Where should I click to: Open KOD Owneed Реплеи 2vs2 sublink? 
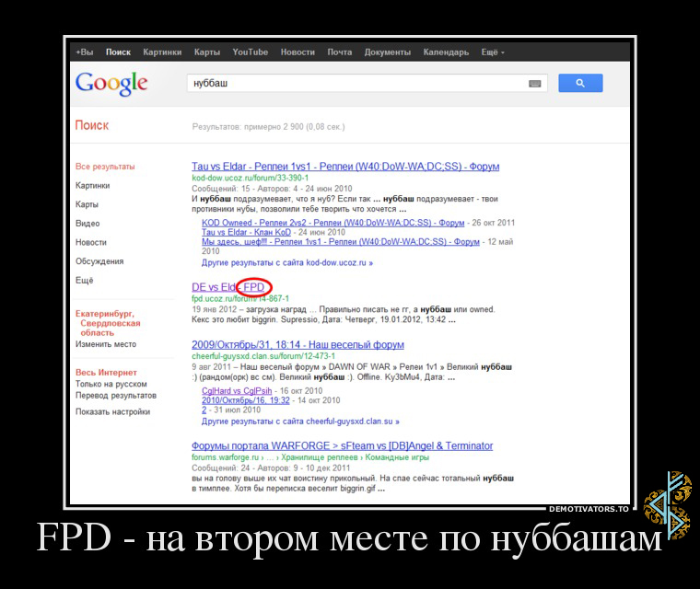pos(333,223)
